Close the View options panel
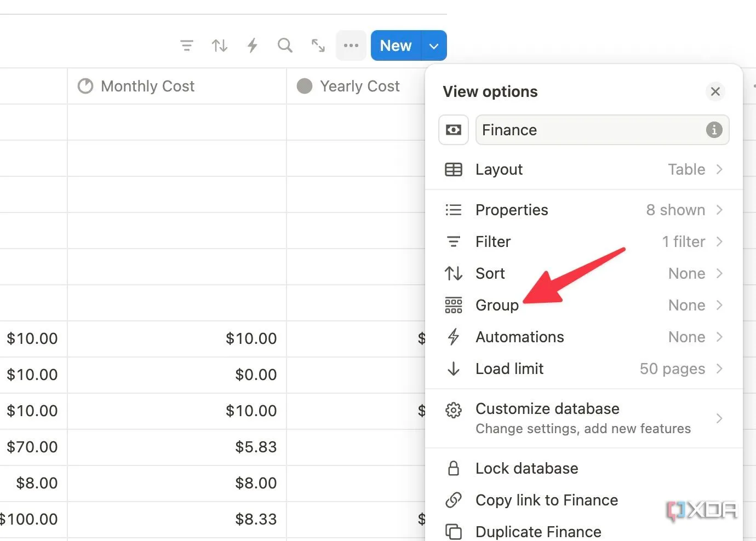756x541 pixels. (715, 91)
